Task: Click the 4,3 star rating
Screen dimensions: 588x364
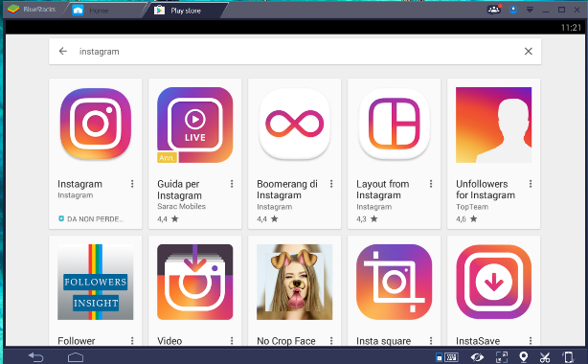Action: click(x=367, y=218)
